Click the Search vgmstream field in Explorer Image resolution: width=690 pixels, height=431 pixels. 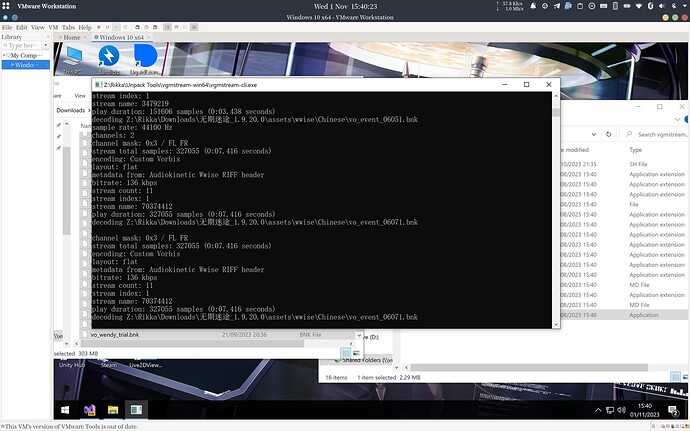point(654,134)
